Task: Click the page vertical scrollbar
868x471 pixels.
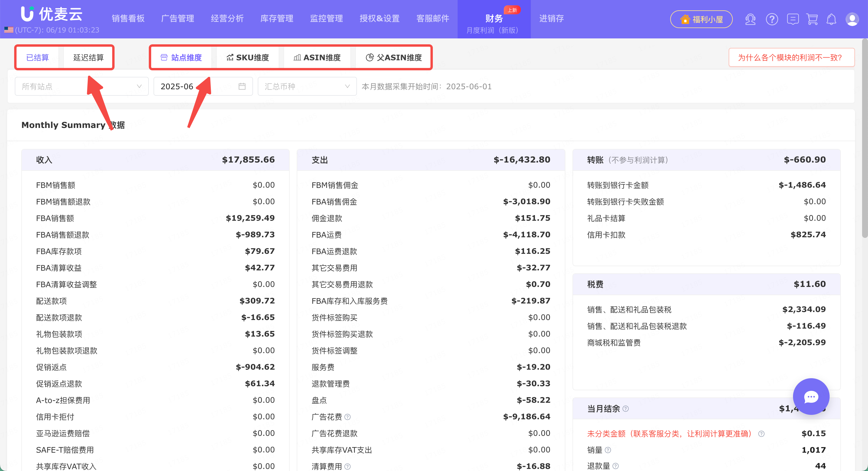Action: click(865, 138)
